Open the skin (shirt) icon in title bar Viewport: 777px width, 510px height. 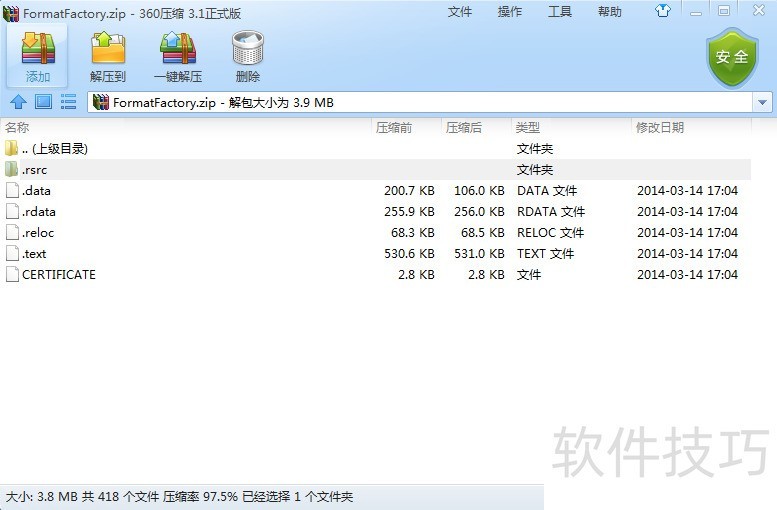click(x=663, y=10)
